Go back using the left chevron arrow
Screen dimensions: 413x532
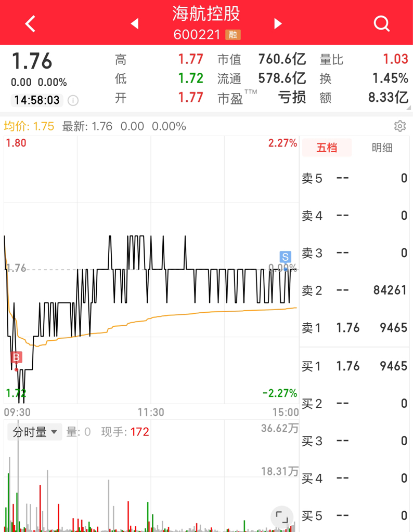[30, 24]
